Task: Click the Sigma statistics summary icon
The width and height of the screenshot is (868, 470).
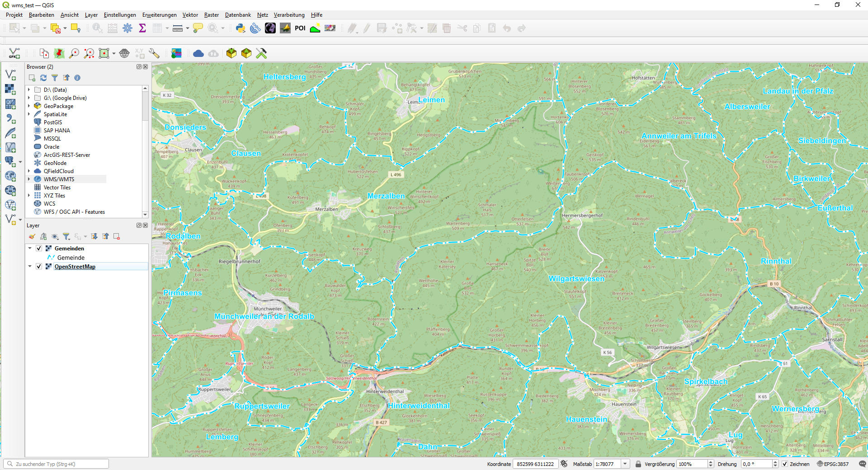Action: click(142, 28)
